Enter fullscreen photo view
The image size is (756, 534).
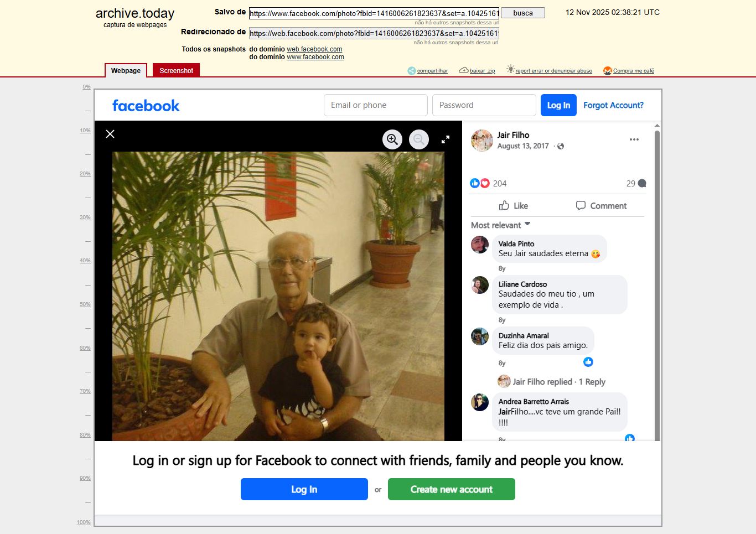point(446,139)
